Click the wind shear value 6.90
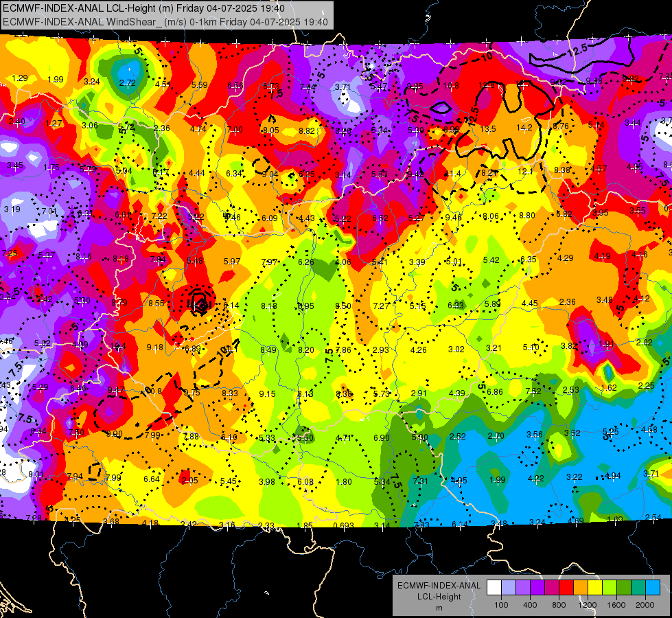Image resolution: width=672 pixels, height=618 pixels. 382,437
